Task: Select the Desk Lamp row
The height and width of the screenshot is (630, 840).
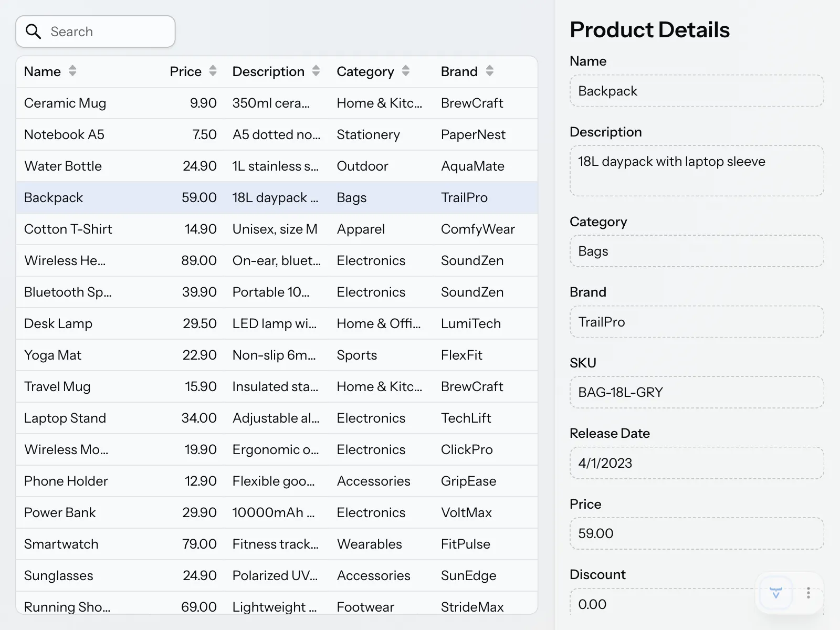Action: [277, 323]
